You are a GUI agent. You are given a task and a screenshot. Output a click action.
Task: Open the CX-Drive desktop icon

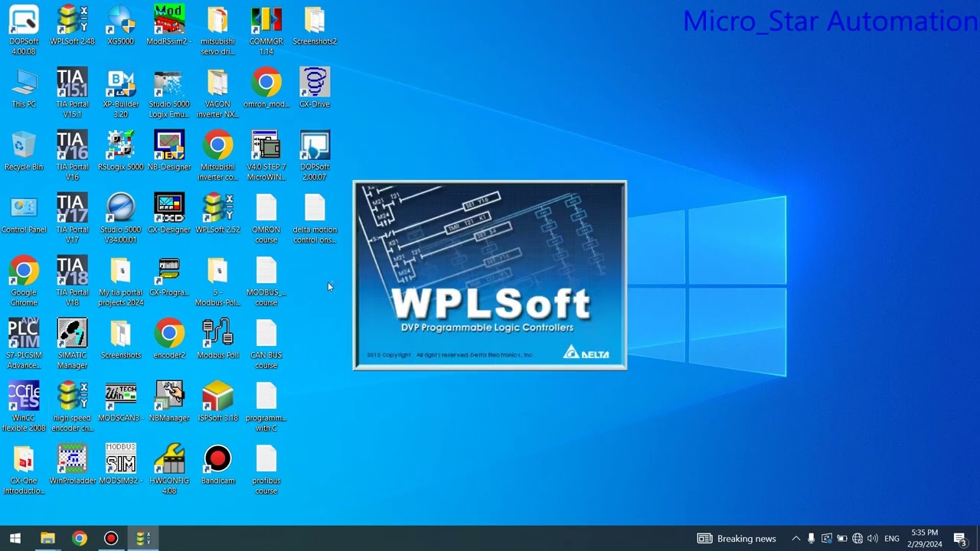tap(315, 87)
